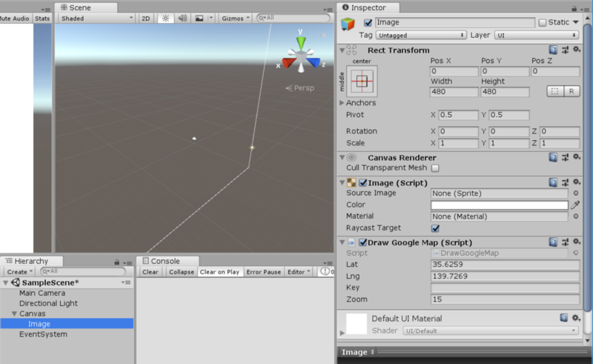Open Rect Transform help icon
The image size is (593, 364).
[x=553, y=50]
